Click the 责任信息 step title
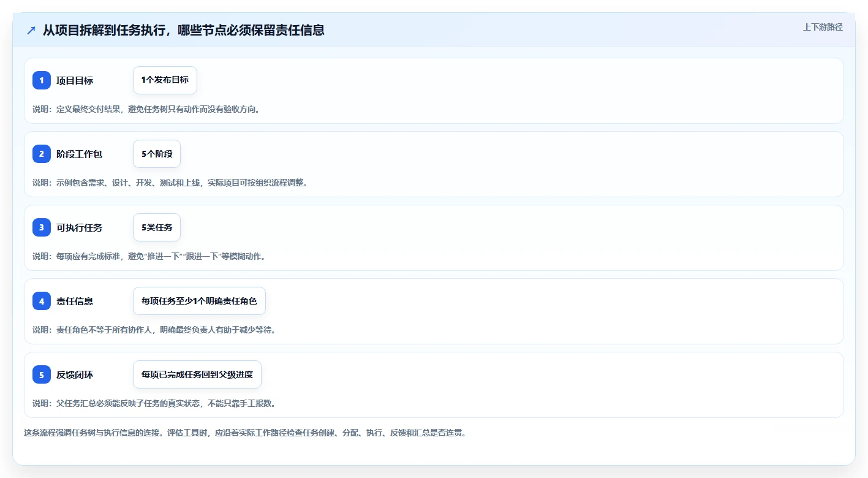868x478 pixels. click(x=75, y=301)
